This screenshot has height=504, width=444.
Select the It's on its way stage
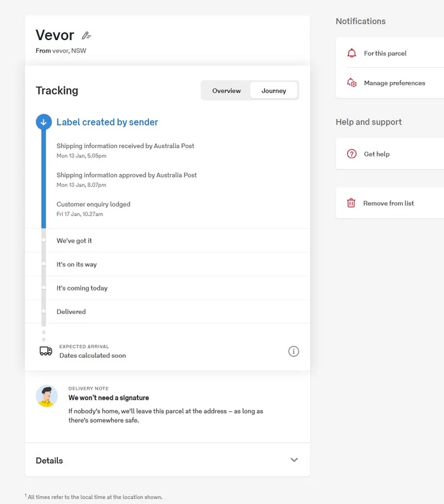pyautogui.click(x=76, y=264)
